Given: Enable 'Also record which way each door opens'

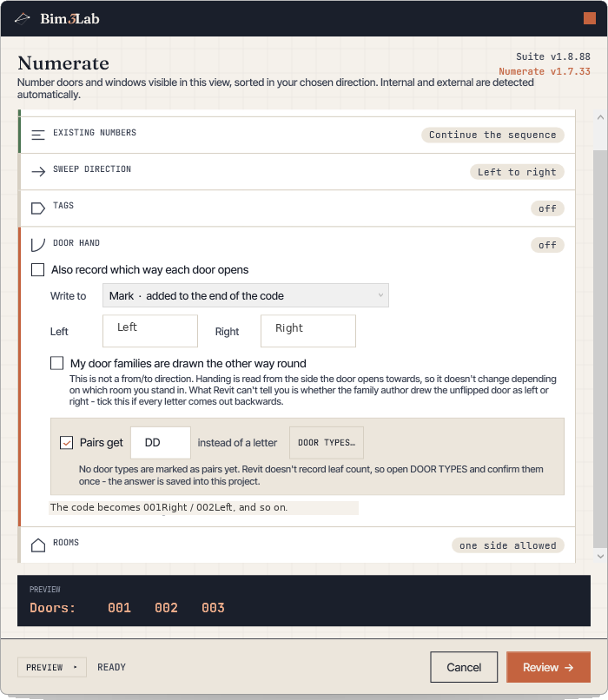Looking at the screenshot, I should coord(37,269).
